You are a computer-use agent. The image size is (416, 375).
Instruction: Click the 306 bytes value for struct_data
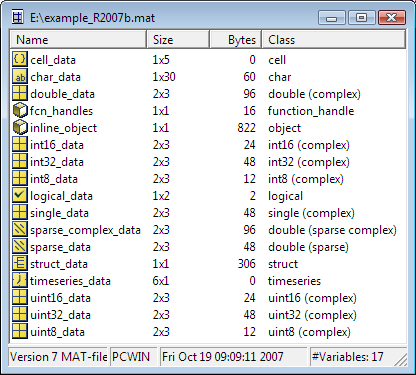click(x=246, y=264)
